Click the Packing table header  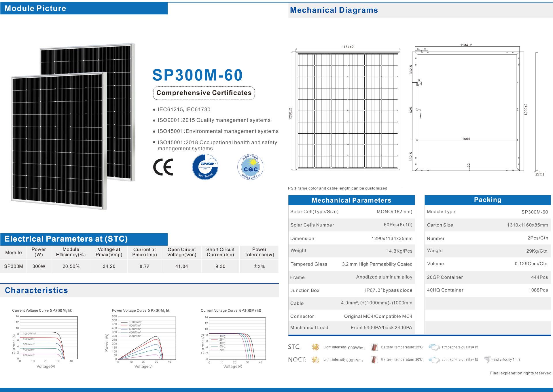(x=487, y=200)
